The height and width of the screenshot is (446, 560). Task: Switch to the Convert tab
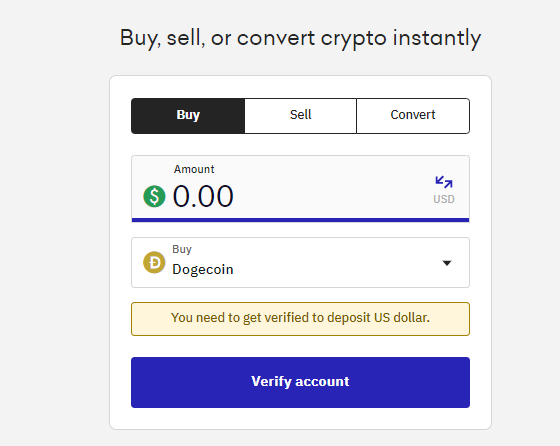click(413, 116)
